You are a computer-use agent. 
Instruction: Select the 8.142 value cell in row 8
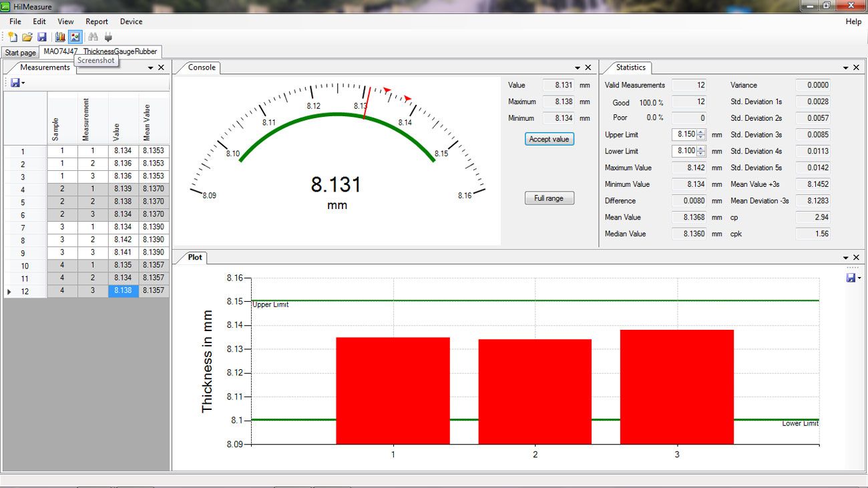[123, 240]
